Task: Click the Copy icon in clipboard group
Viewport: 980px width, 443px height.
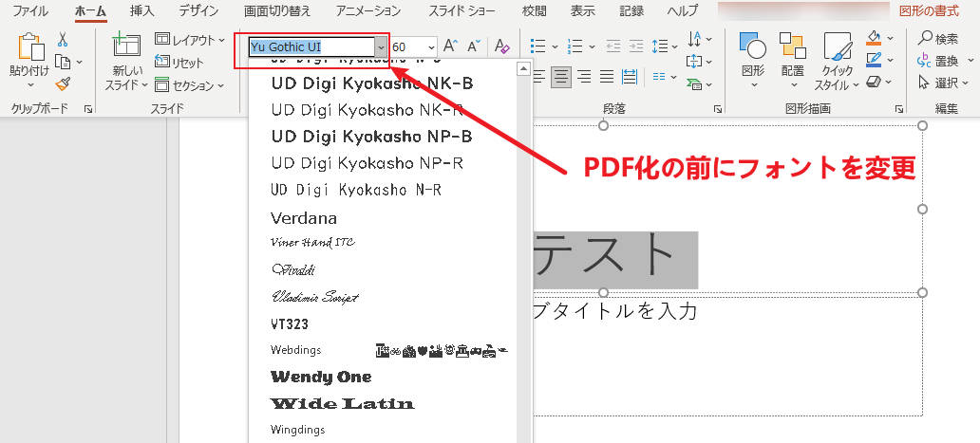Action: pos(62,62)
